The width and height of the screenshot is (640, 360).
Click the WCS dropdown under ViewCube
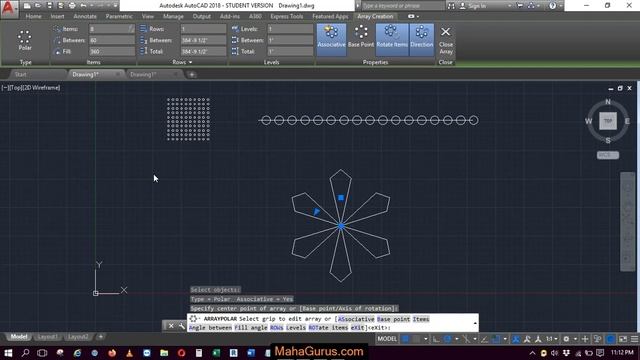pos(608,155)
